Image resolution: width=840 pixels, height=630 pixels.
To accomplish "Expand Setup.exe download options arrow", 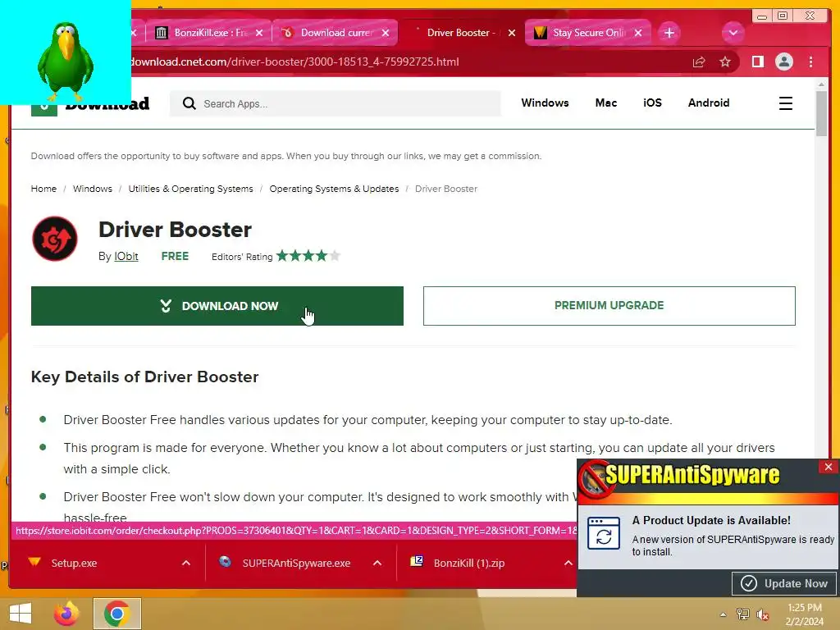I will (x=186, y=563).
